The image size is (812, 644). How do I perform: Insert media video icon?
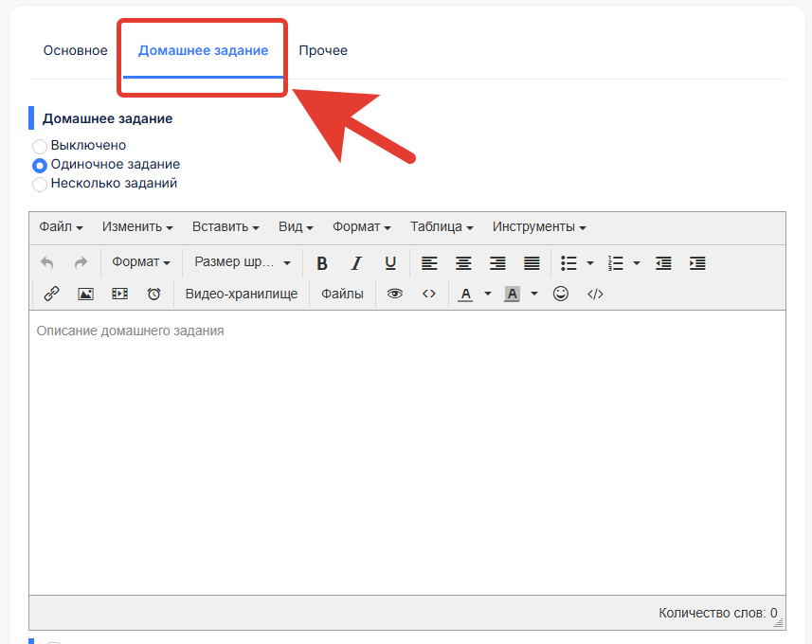pyautogui.click(x=119, y=294)
